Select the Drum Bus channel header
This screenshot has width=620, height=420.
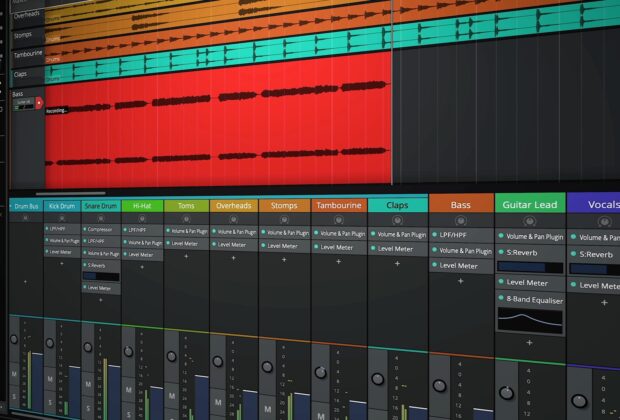coord(26,206)
